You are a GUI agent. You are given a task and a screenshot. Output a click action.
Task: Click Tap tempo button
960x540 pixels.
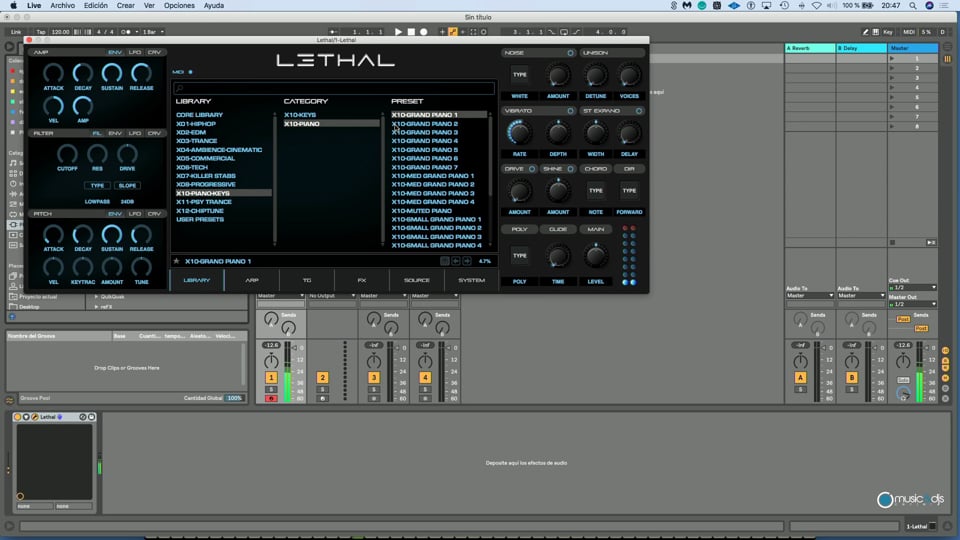point(40,32)
